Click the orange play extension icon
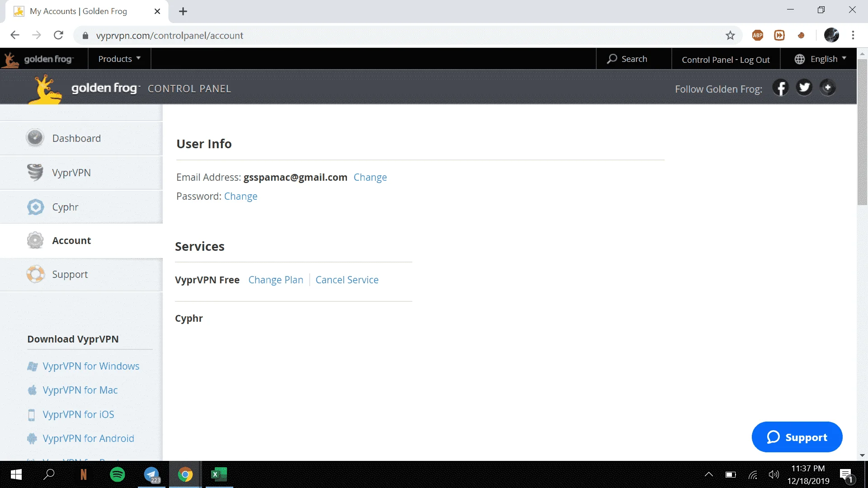This screenshot has height=488, width=868. (x=779, y=35)
